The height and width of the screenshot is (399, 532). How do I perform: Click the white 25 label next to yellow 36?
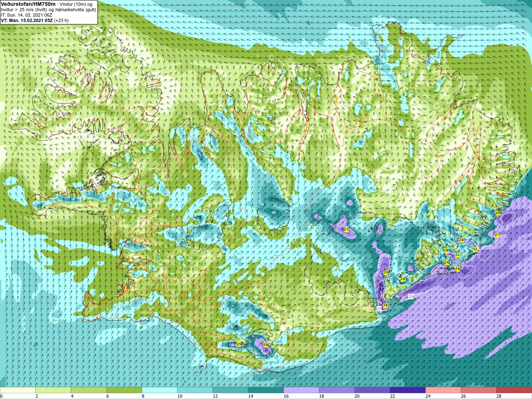click(x=379, y=309)
